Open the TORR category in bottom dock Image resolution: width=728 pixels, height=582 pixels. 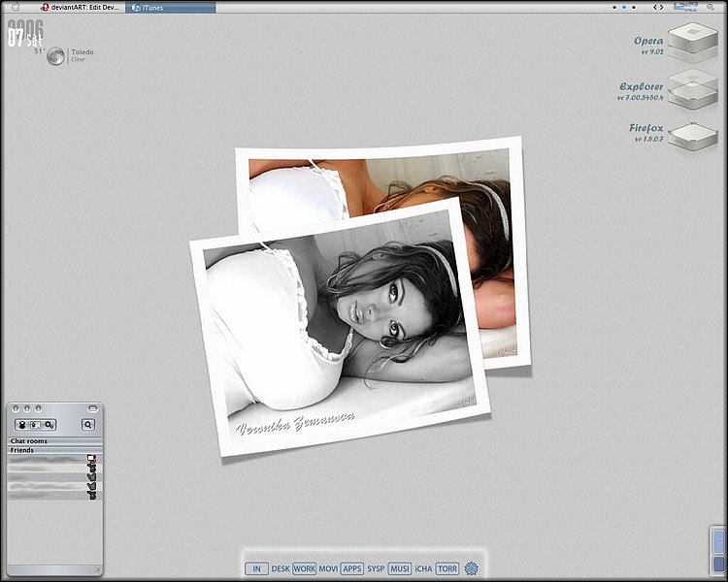447,569
